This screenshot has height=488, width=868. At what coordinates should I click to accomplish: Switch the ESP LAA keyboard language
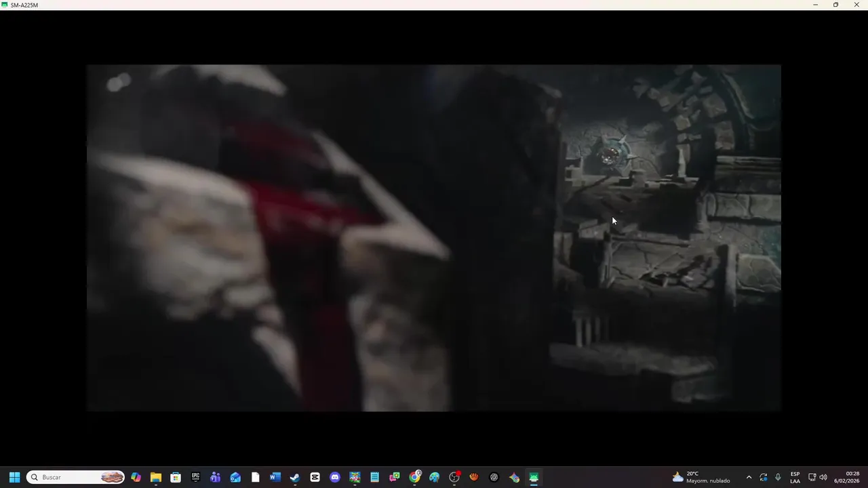795,477
